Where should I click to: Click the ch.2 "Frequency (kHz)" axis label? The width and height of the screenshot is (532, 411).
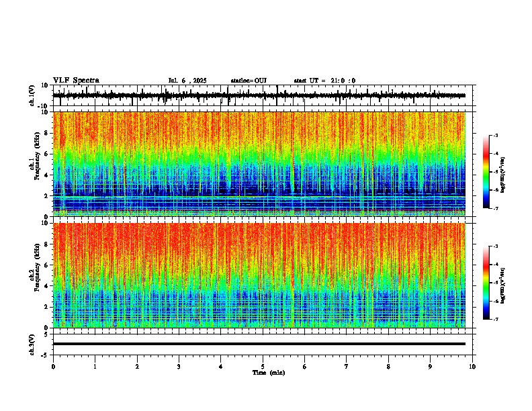37,267
